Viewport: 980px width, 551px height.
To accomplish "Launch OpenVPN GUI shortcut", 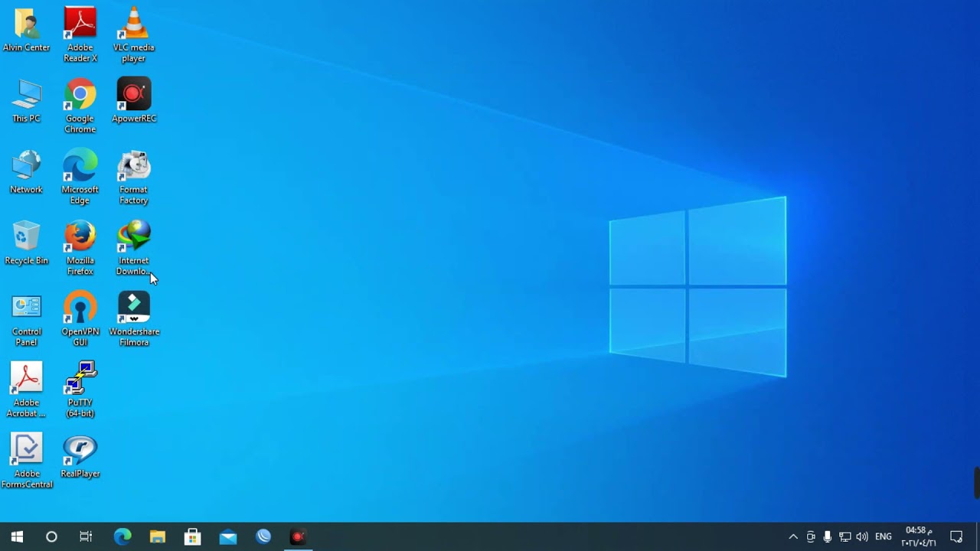I will pos(80,319).
